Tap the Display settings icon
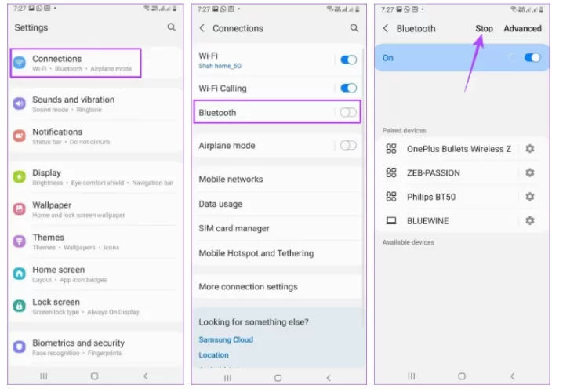563x392 pixels. click(x=20, y=177)
